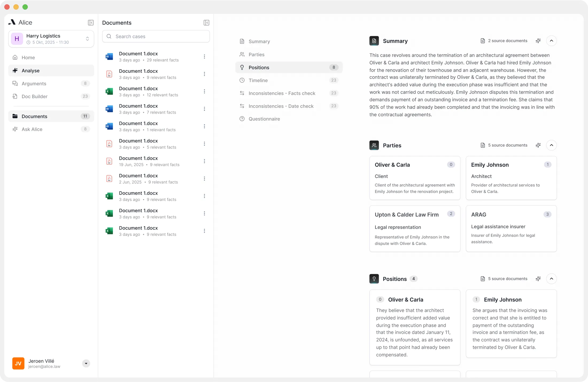
Task: Open the Harry Logistics case switcher dropdown
Action: tap(87, 39)
